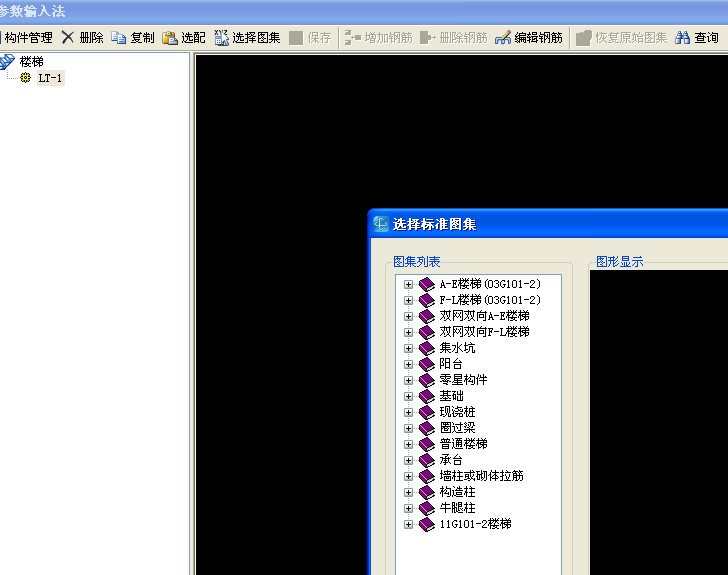Click the 复制 copy icon

click(x=118, y=38)
